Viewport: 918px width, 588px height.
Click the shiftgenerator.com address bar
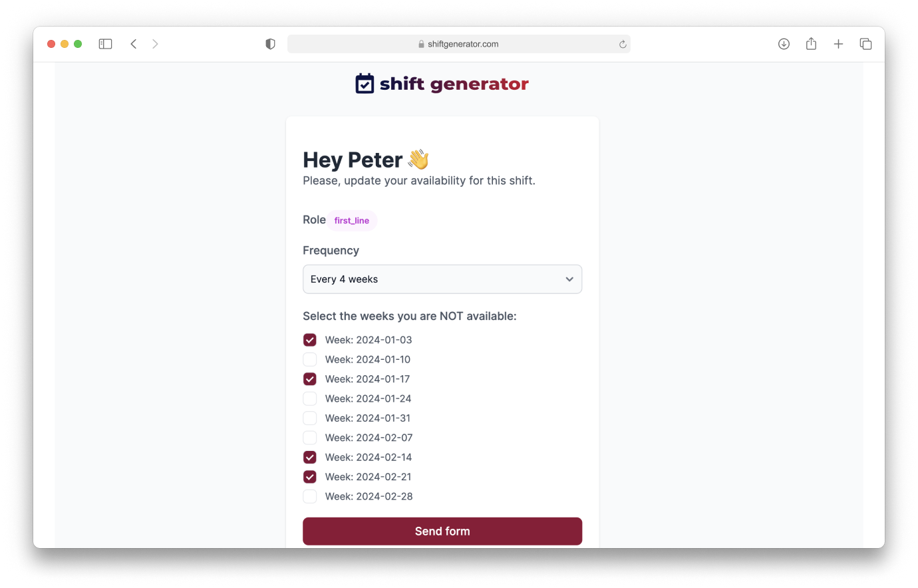point(459,44)
